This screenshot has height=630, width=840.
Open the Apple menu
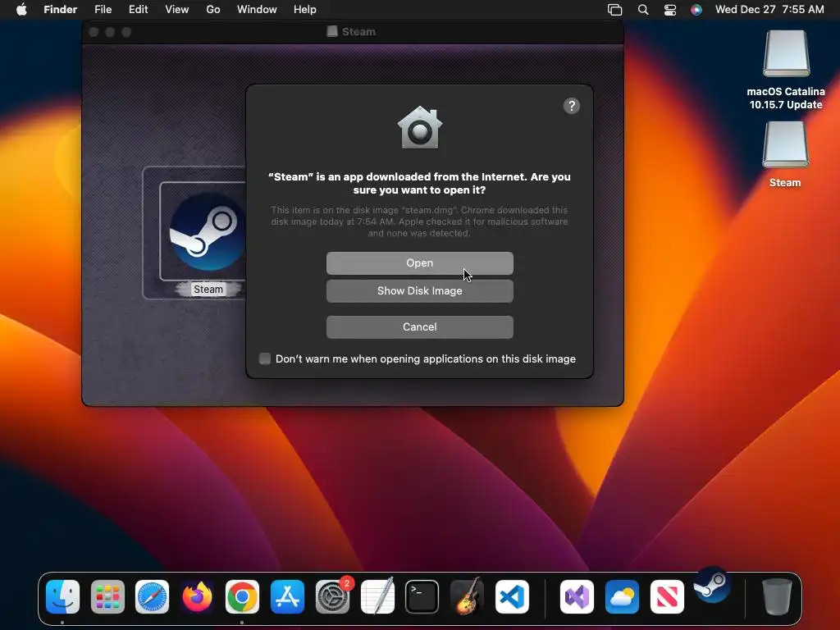(21, 10)
